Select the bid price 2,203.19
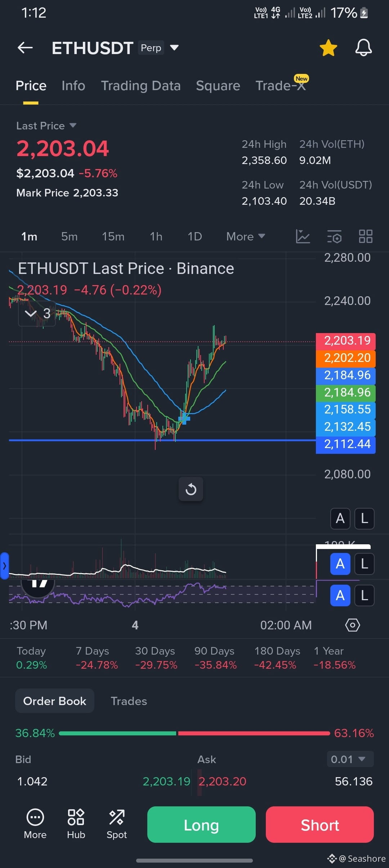This screenshot has height=868, width=389. click(x=166, y=781)
